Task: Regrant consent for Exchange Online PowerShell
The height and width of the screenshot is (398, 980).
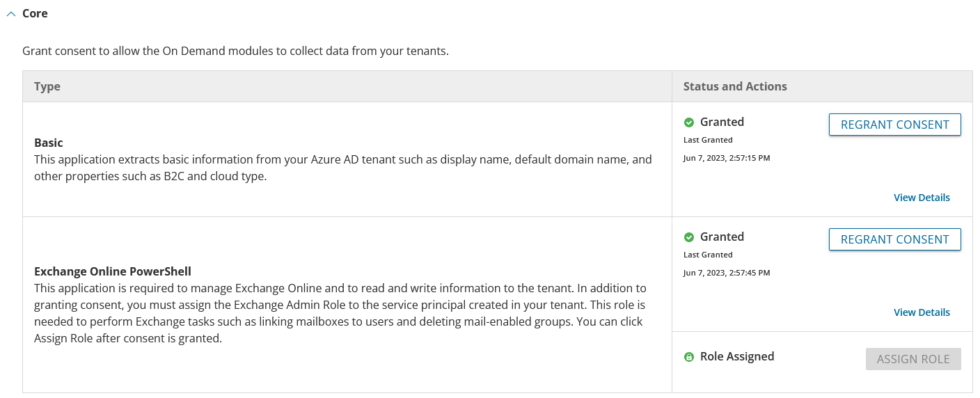Action: pyautogui.click(x=894, y=239)
